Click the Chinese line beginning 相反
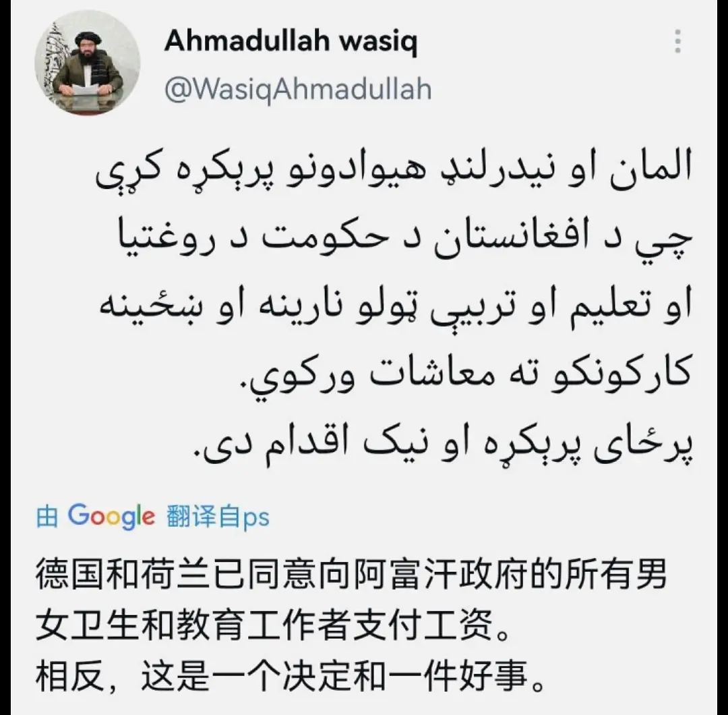 291,675
